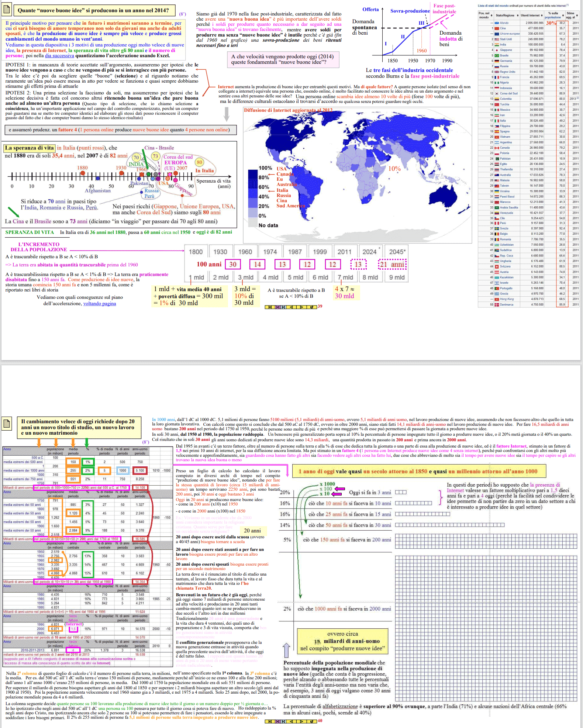
Task: Click the return button on slide 40 navigation bar
Action: pos(312,721)
